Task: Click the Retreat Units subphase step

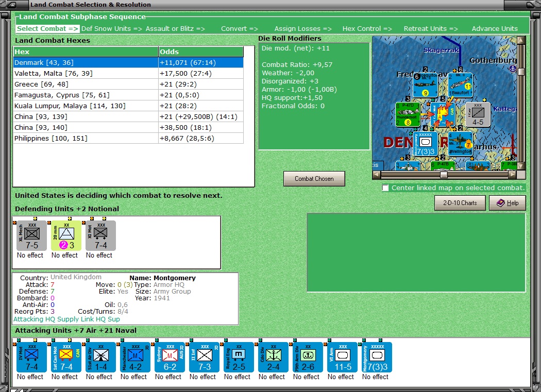Action: click(x=431, y=29)
